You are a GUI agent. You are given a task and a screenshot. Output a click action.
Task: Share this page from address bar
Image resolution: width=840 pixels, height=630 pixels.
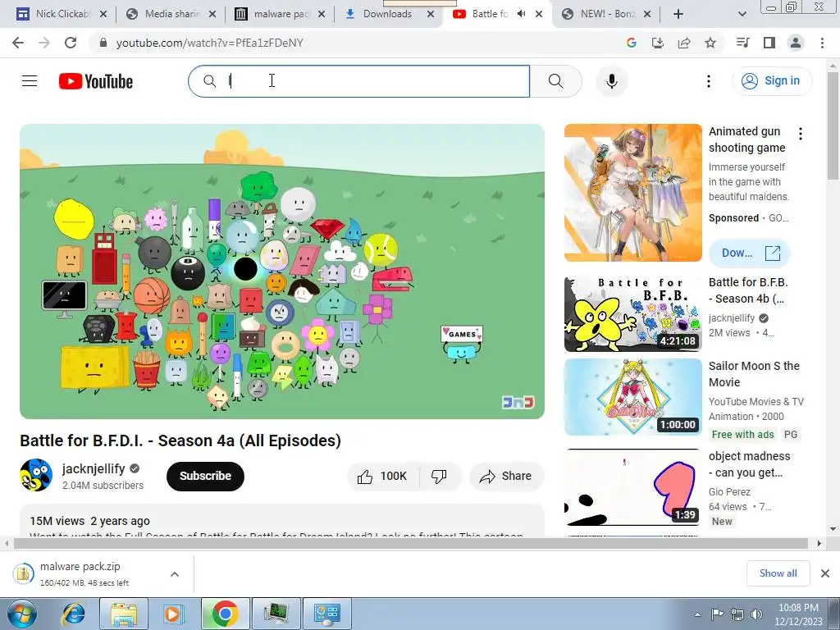[684, 43]
